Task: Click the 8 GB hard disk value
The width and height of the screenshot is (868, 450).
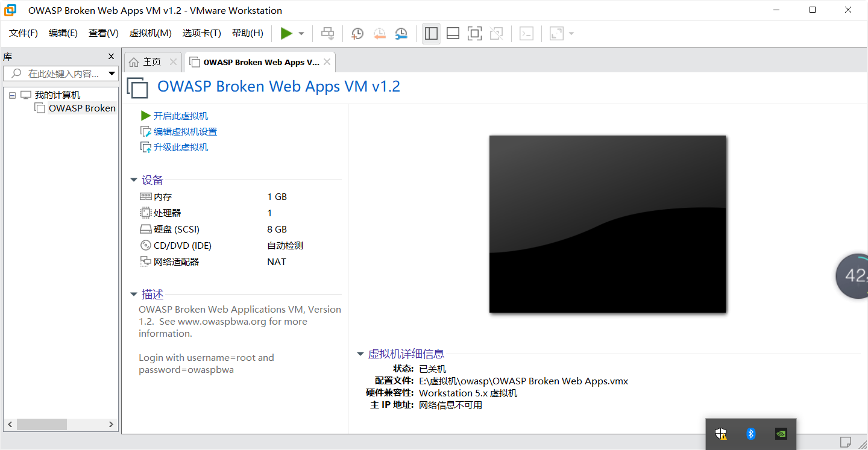Action: pyautogui.click(x=277, y=230)
